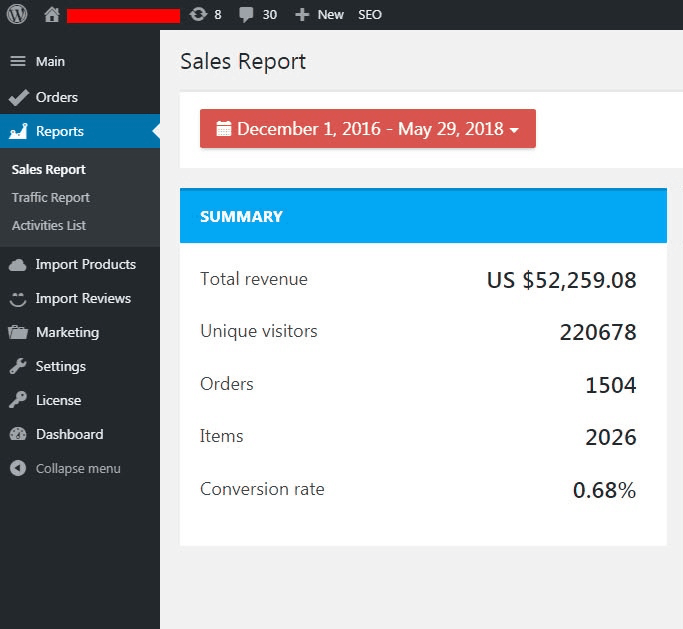This screenshot has height=629, width=683.
Task: Open the comments bubble icon
Action: click(247, 15)
